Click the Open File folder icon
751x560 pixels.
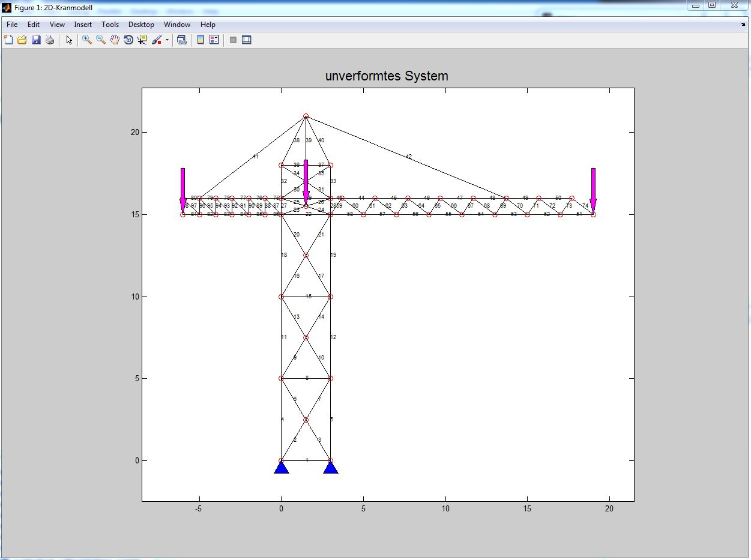click(x=22, y=40)
